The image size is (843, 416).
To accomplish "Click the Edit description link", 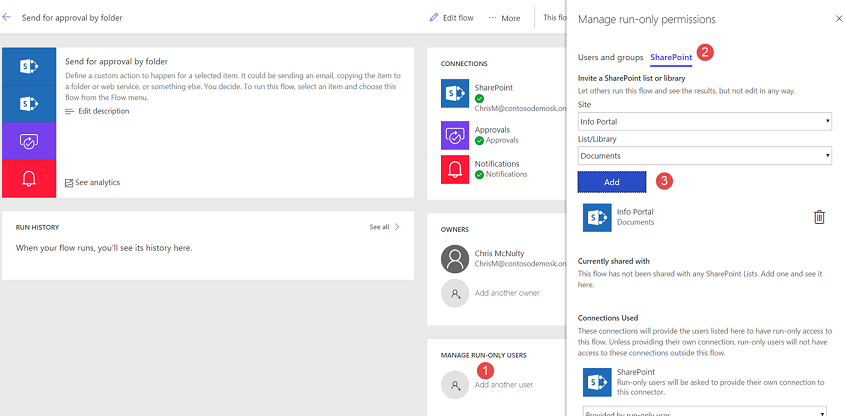I will click(103, 111).
